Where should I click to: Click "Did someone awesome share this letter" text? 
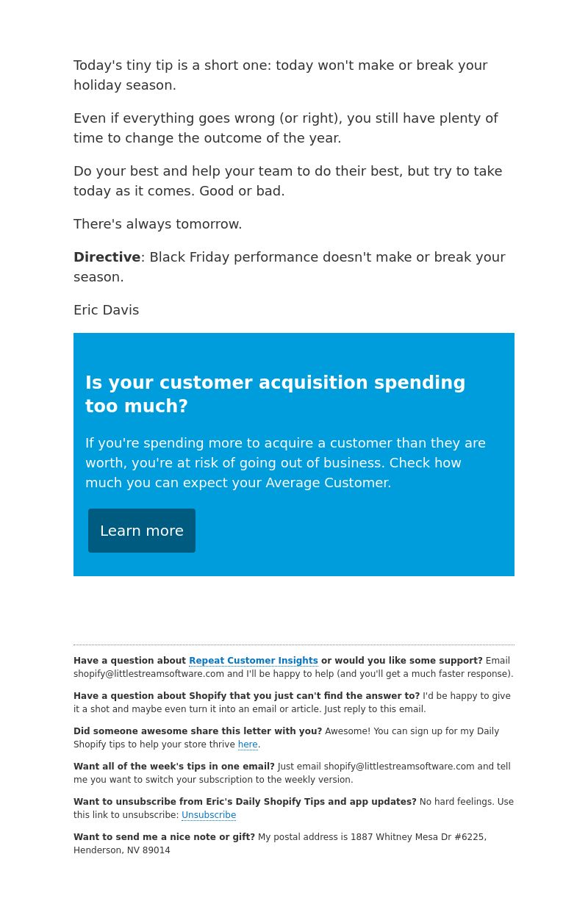pyautogui.click(x=198, y=731)
